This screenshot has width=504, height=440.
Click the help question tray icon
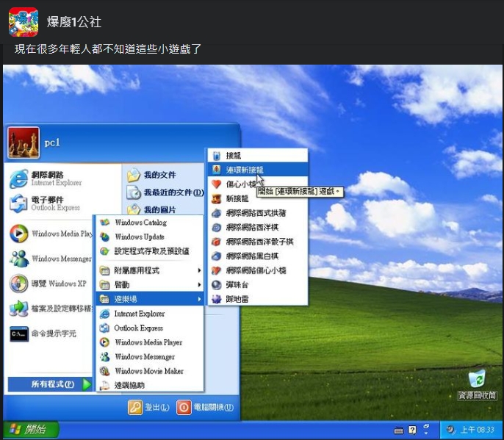click(412, 430)
